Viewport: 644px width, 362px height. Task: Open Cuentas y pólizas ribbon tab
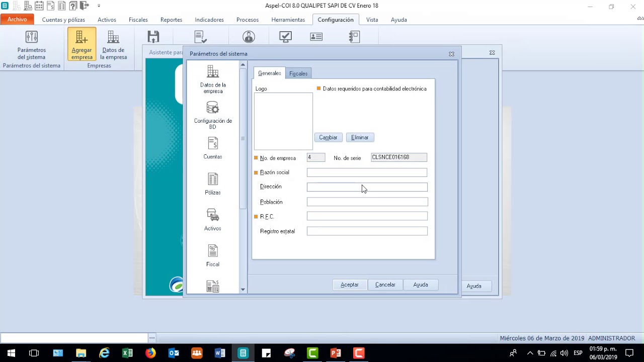click(63, 20)
